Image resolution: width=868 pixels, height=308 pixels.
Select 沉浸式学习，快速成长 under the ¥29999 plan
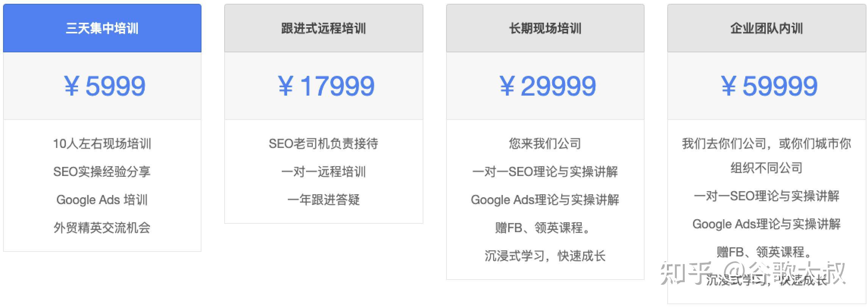click(x=545, y=256)
